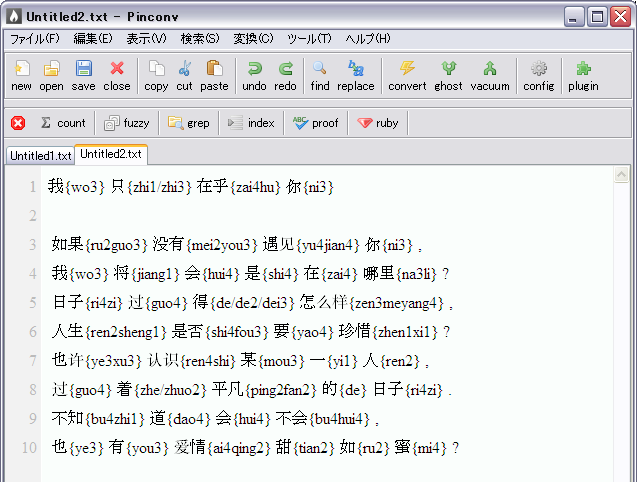
Task: Click the text {zai4hu} on line 1
Action: pos(256,187)
